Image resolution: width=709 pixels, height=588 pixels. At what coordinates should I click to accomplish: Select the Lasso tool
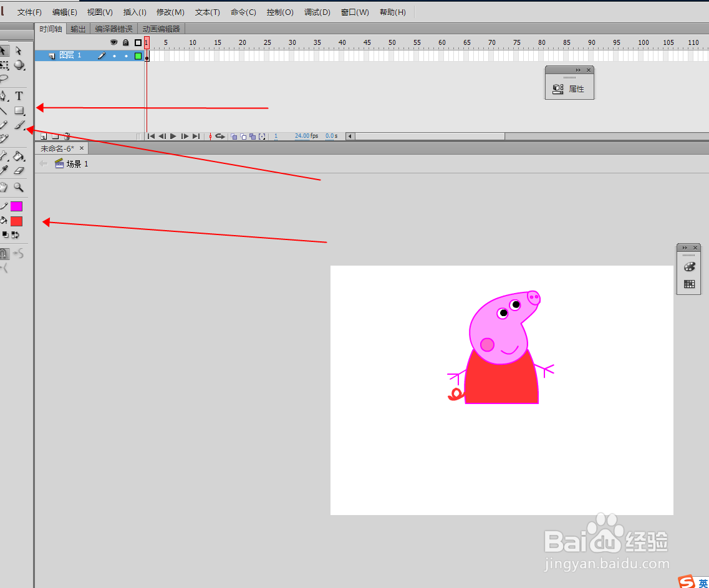click(4, 79)
